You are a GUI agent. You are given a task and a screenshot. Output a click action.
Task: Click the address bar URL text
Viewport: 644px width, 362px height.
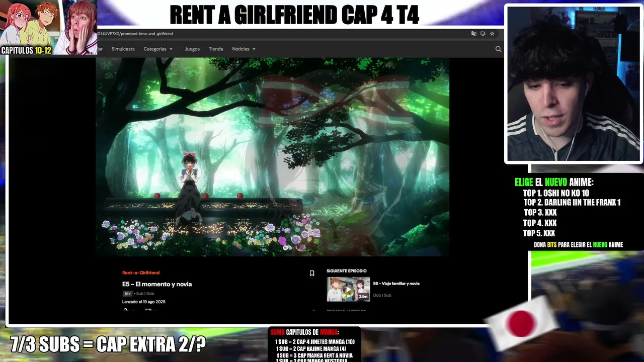pyautogui.click(x=135, y=34)
